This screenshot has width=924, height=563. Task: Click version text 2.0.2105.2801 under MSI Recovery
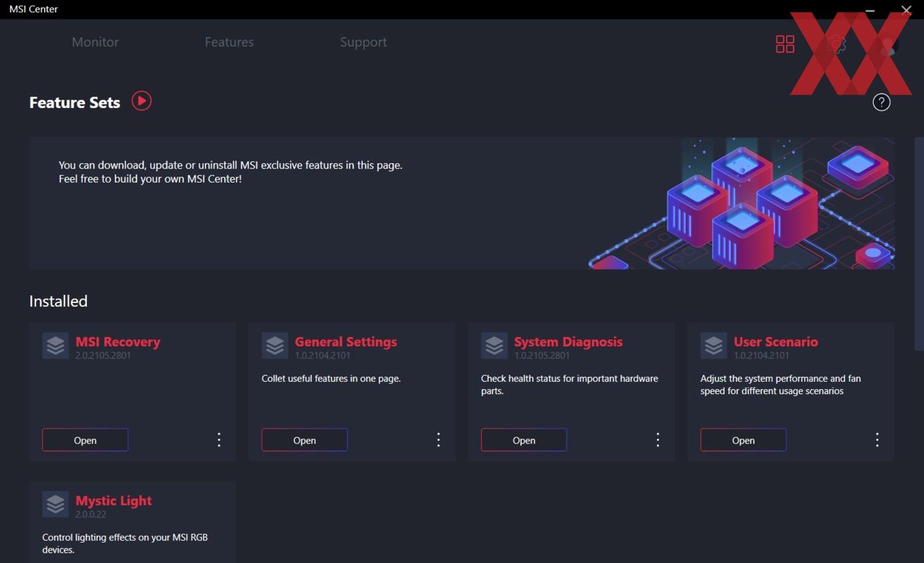coord(103,355)
